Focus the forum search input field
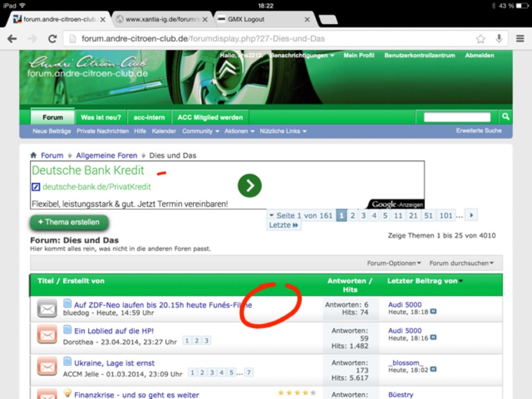Viewport: 532px width, 399px height. click(457, 117)
